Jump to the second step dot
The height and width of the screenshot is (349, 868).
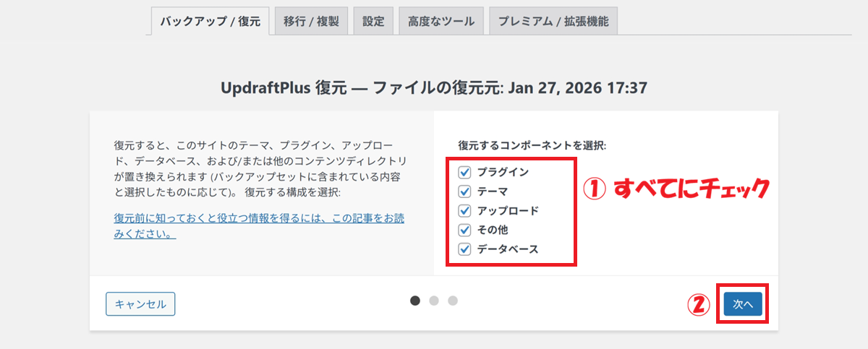pyautogui.click(x=434, y=301)
